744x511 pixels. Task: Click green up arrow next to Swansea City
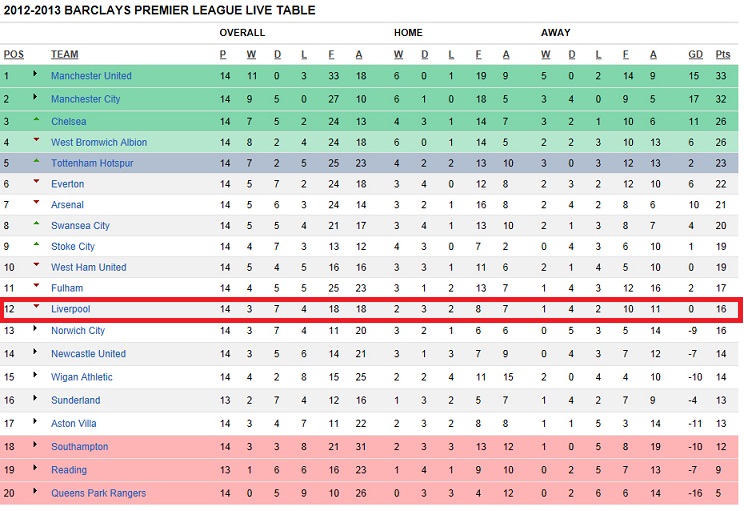point(36,223)
